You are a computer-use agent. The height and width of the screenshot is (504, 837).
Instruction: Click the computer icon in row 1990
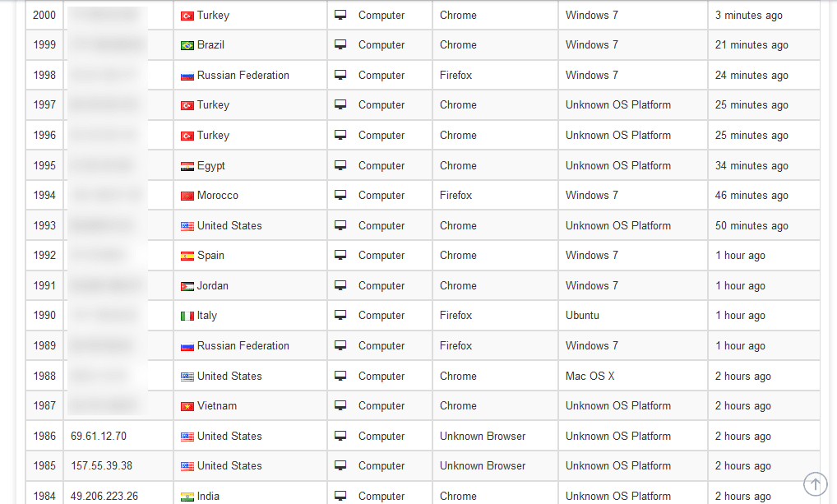pos(340,315)
